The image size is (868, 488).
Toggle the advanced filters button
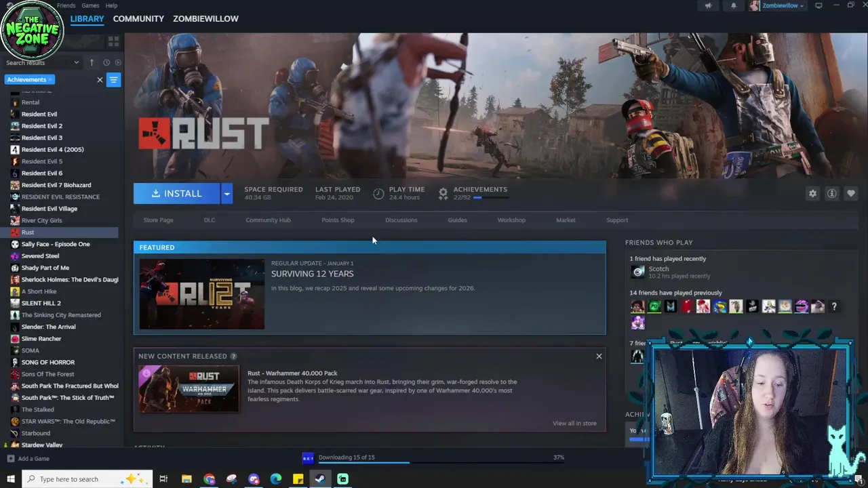point(113,80)
